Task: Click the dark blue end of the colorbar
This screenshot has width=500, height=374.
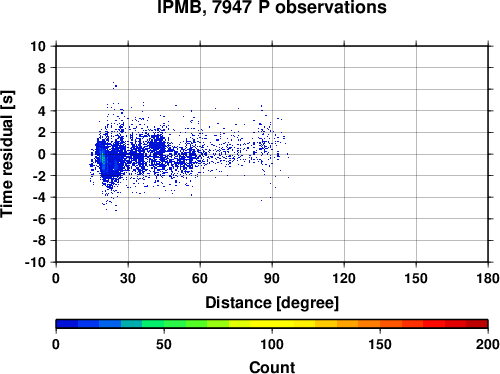Action: (x=67, y=324)
